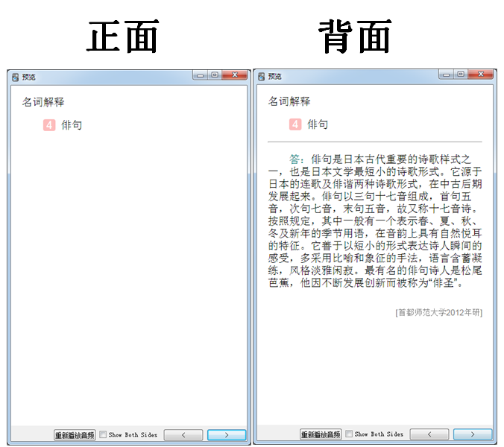Click the 预览 title of the right window
Image resolution: width=504 pixels, height=447 pixels.
coord(275,77)
